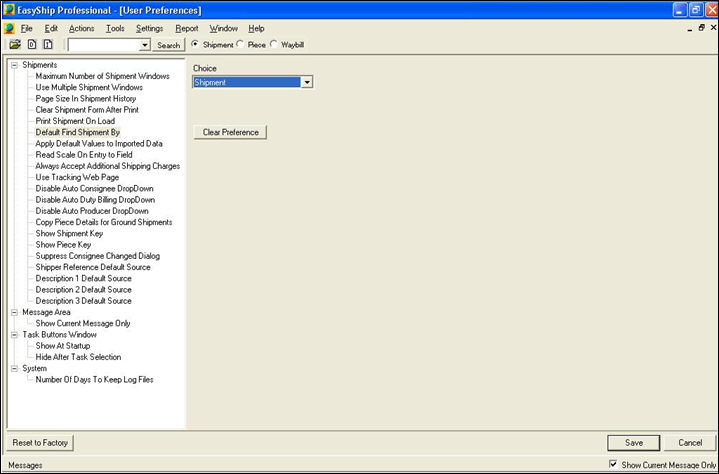The height and width of the screenshot is (474, 719).
Task: Select Shipper Reference Default Source
Action: tap(93, 267)
